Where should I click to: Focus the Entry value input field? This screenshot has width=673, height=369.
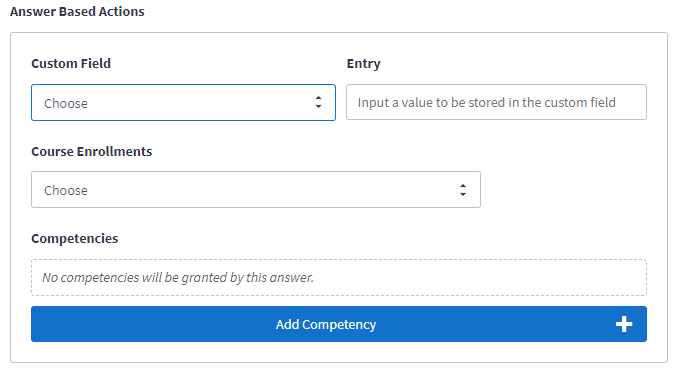coord(496,102)
